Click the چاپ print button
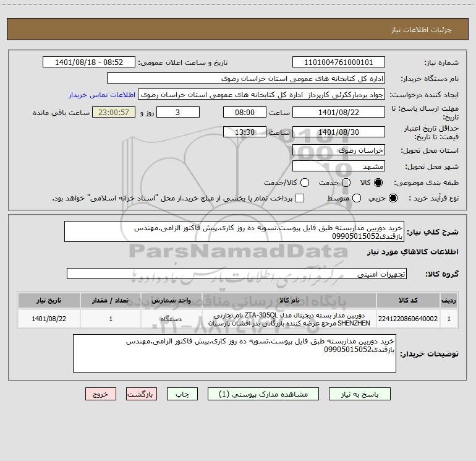476x461 pixels. pyautogui.click(x=182, y=394)
